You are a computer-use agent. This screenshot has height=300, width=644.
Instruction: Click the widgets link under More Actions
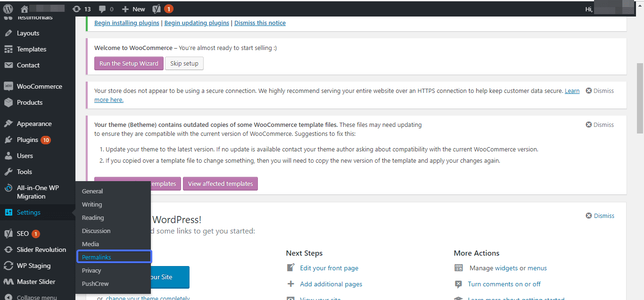(x=506, y=268)
